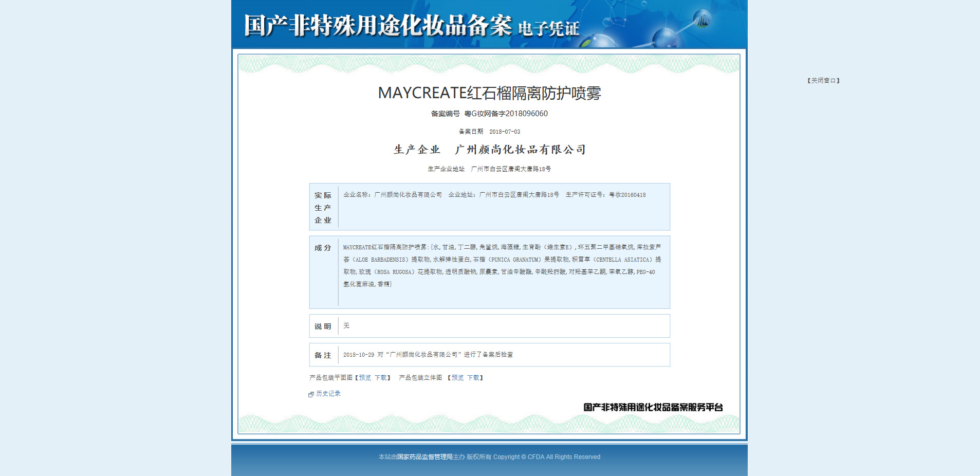Click the 国产非特殊用途化妆品备案服务平台 signature text
980x476 pixels.
point(653,408)
